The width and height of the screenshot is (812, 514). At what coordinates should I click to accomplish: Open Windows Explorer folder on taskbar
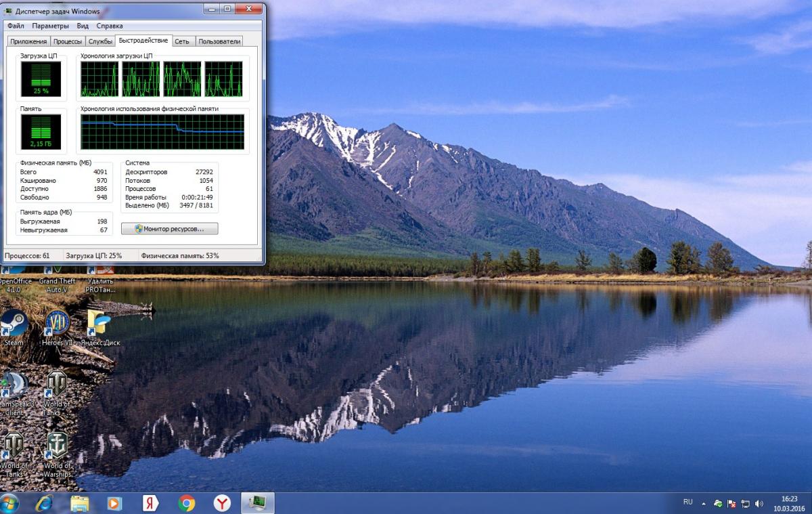tap(80, 502)
